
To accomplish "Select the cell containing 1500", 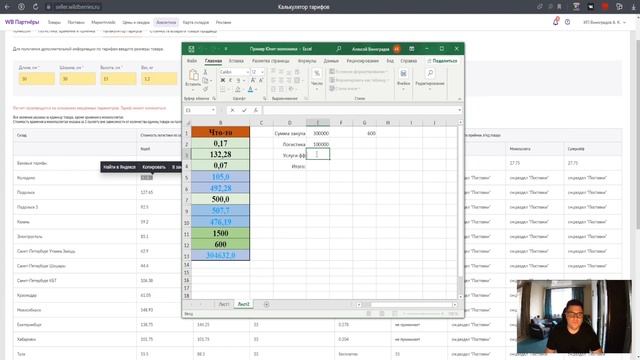I will click(x=220, y=233).
